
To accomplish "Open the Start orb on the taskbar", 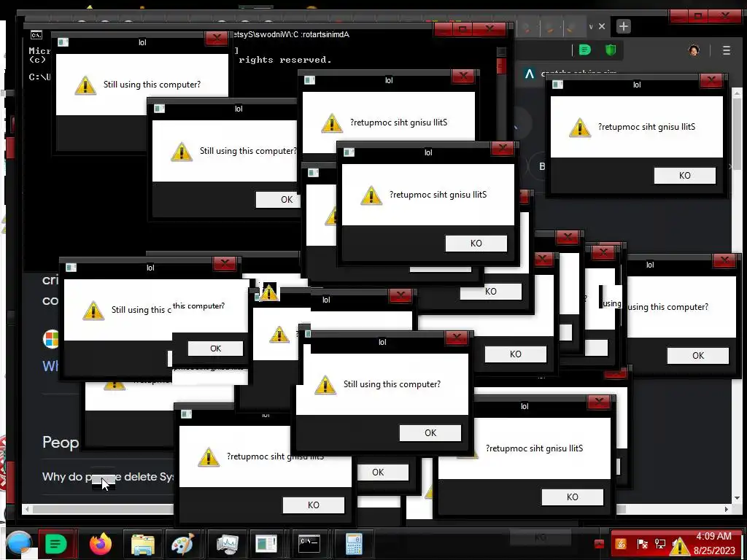I will (x=18, y=544).
